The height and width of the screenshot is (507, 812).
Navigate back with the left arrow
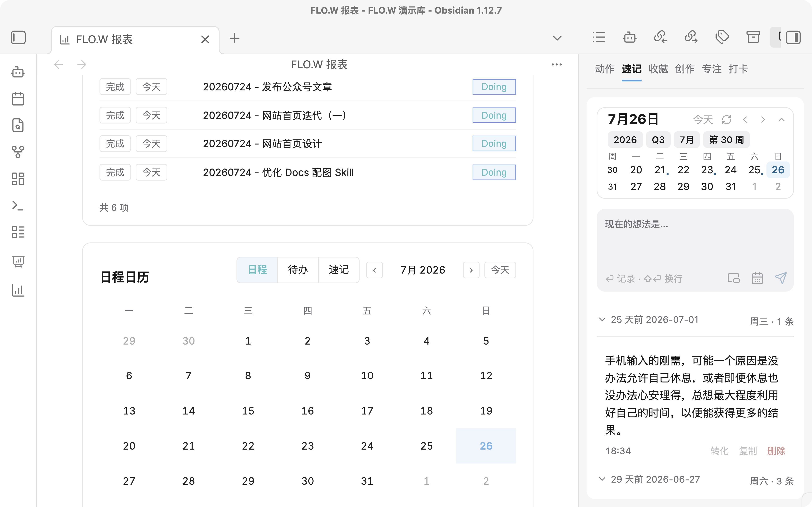coord(59,64)
